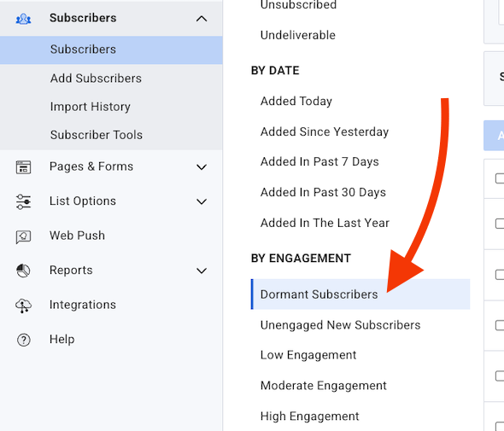Open Add Subscribers in the sidebar
Viewport: 504px width, 431px height.
click(96, 79)
